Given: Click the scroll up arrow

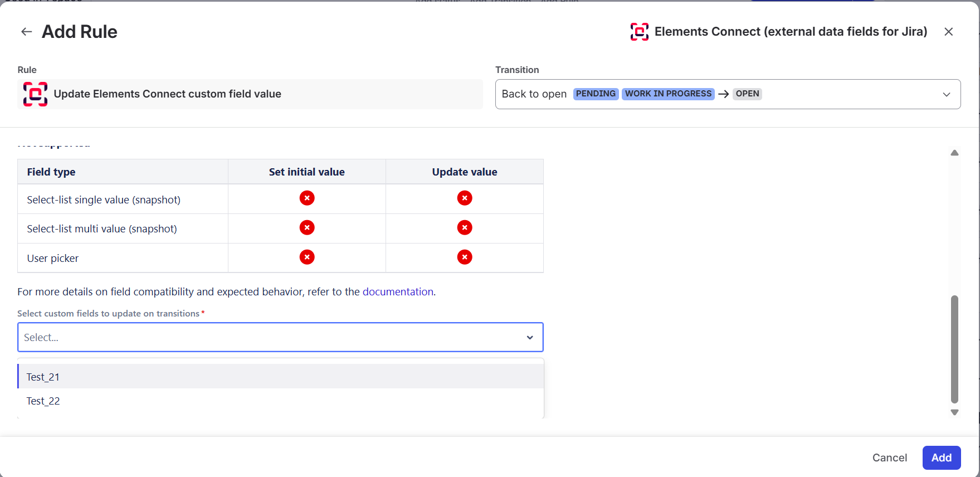Looking at the screenshot, I should click(x=954, y=153).
